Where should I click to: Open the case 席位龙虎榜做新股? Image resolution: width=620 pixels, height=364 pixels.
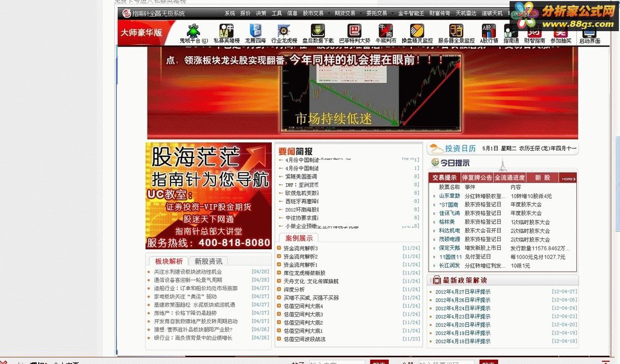pyautogui.click(x=305, y=273)
